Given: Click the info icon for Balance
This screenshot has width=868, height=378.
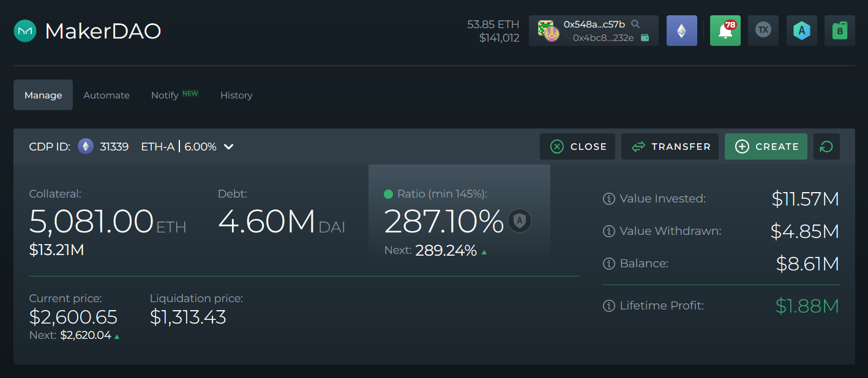Looking at the screenshot, I should click(x=608, y=264).
